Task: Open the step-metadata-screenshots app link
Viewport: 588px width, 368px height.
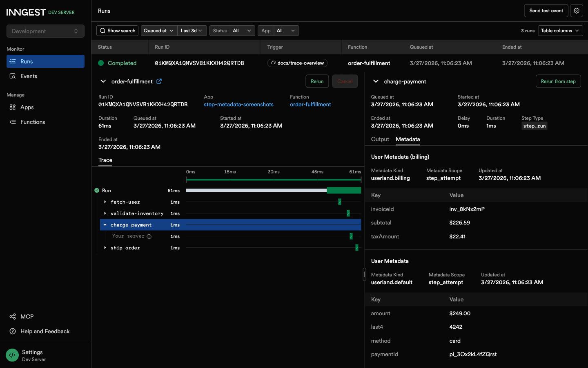Action: (x=238, y=105)
